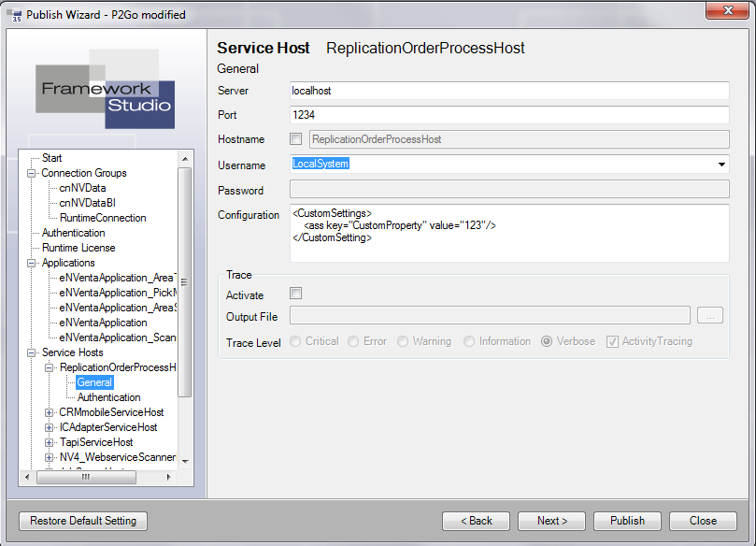Click into the Server input field
The height and width of the screenshot is (546, 756).
pos(509,91)
